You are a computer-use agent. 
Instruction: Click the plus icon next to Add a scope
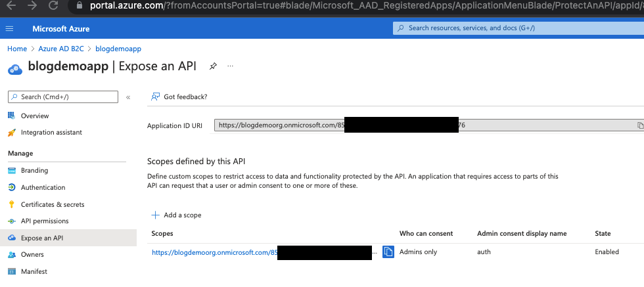point(155,215)
